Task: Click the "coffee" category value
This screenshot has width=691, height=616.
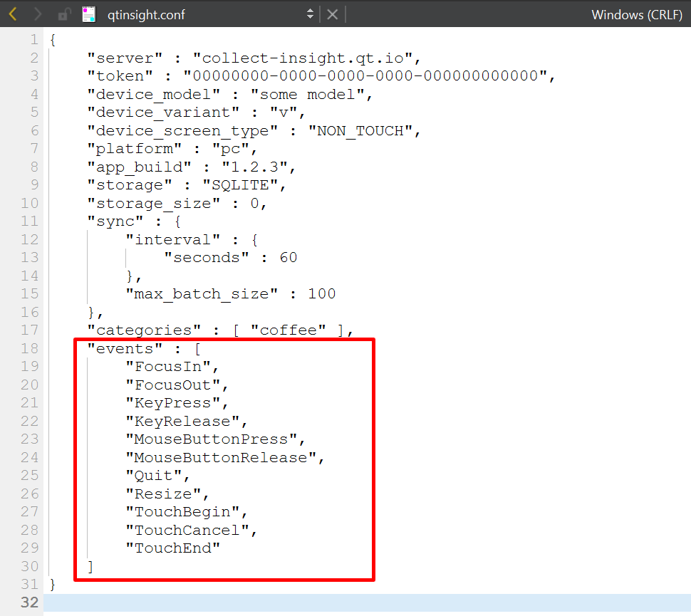Action: [x=288, y=330]
